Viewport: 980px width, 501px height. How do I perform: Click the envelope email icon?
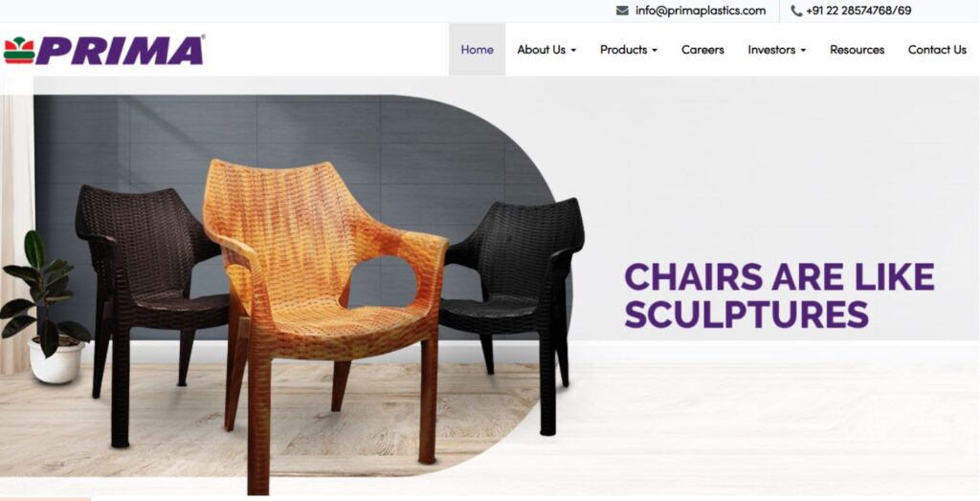tap(622, 11)
